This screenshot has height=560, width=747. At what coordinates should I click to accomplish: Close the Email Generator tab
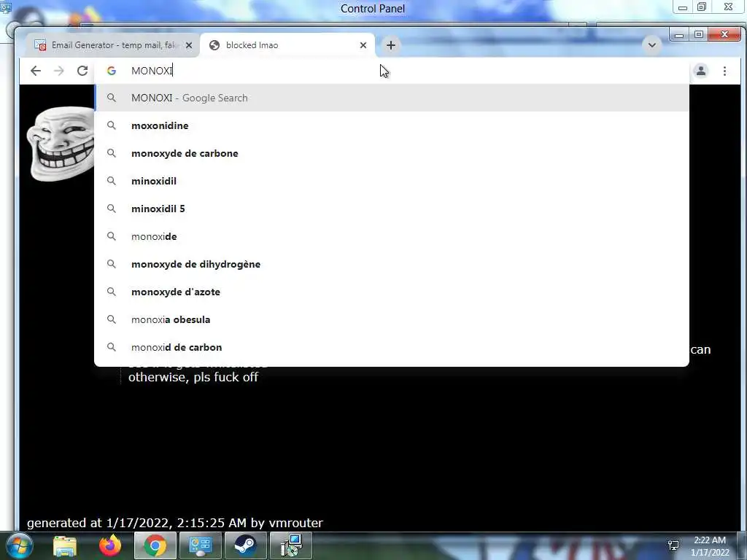(x=189, y=45)
